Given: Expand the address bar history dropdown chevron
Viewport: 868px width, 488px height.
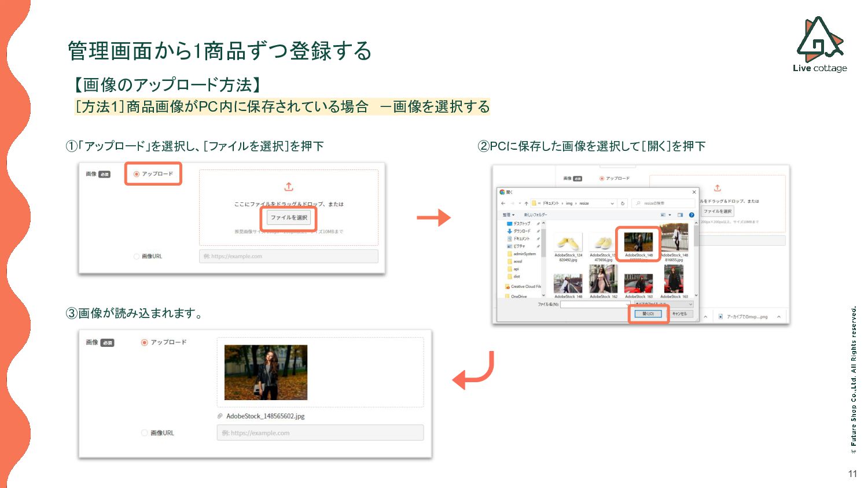Looking at the screenshot, I should click(x=612, y=204).
